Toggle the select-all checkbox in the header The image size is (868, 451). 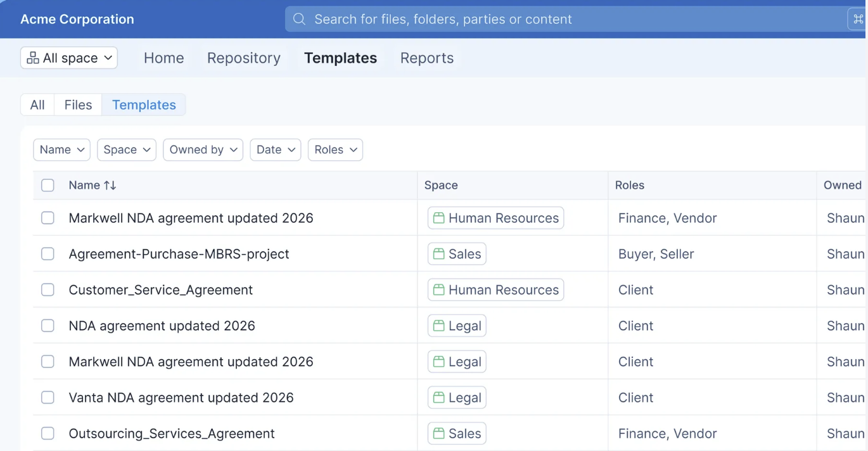48,186
